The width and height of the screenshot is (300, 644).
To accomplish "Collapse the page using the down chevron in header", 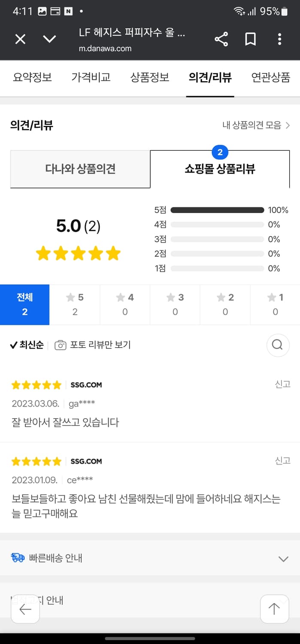I will (x=49, y=39).
